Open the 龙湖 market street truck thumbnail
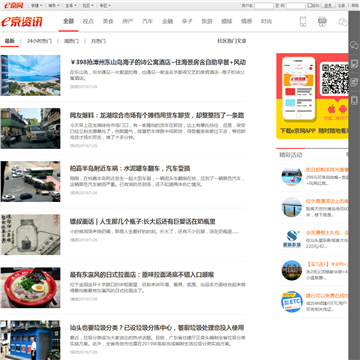The height and width of the screenshot is (360, 360). tap(30, 128)
